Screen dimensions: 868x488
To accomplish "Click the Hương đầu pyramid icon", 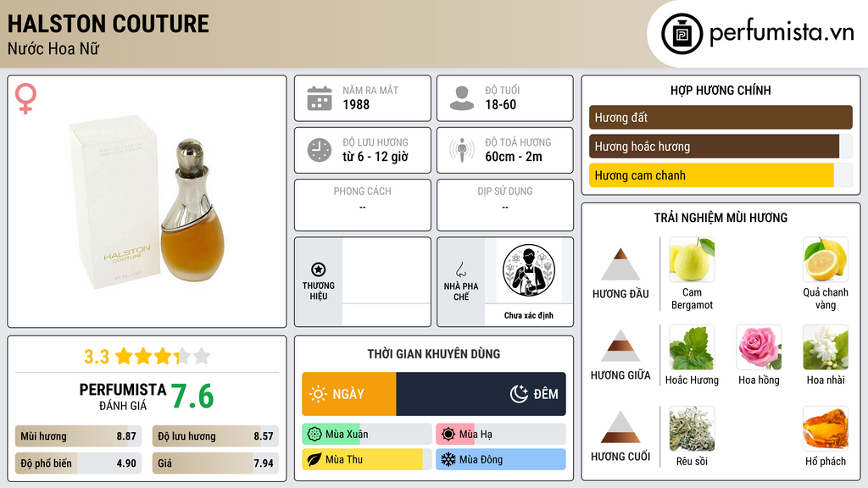I will click(x=620, y=264).
